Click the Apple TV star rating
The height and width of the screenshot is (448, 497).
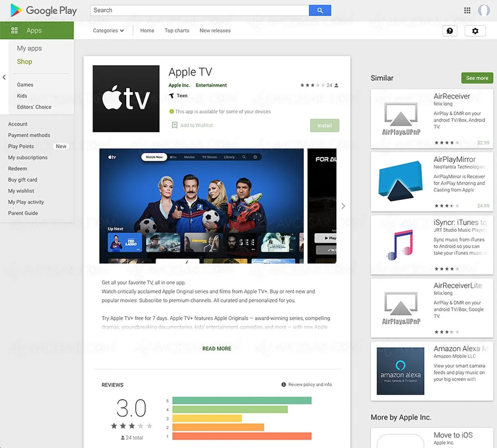[312, 85]
